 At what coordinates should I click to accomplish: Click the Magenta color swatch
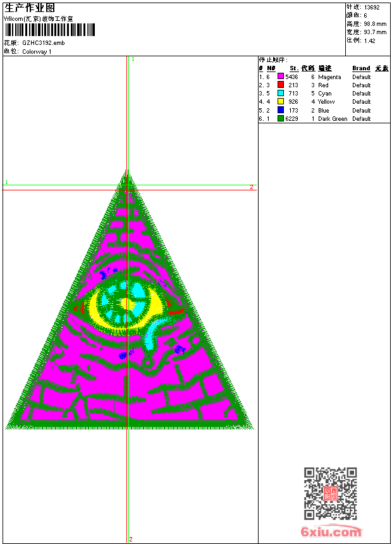point(281,77)
